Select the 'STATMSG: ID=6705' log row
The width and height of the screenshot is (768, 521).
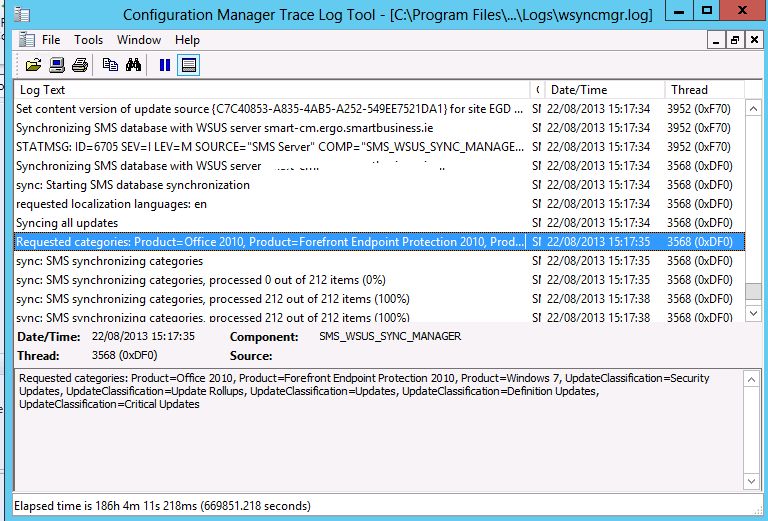380,147
